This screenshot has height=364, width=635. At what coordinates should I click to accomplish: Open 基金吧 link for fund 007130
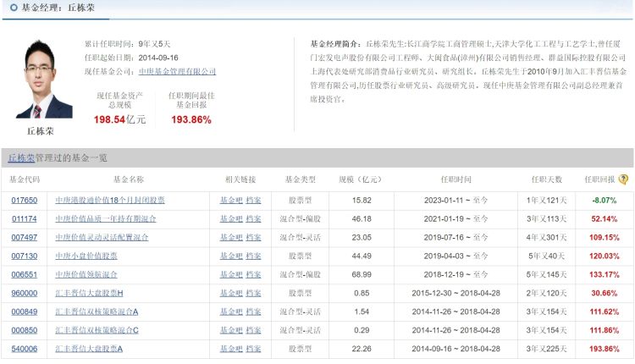[231, 256]
